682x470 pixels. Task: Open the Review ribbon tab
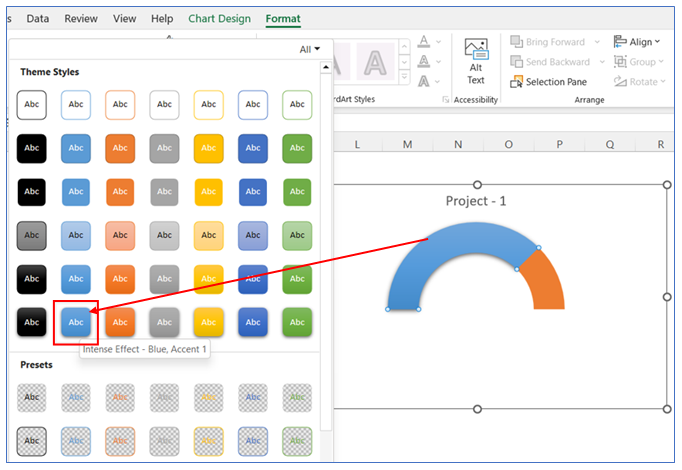coord(81,18)
